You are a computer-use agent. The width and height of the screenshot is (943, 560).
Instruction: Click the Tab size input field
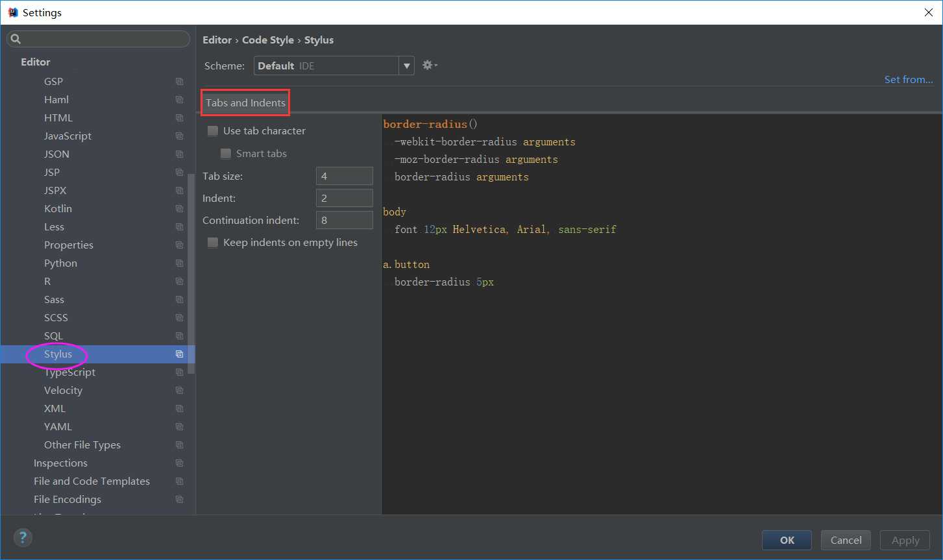pos(345,176)
